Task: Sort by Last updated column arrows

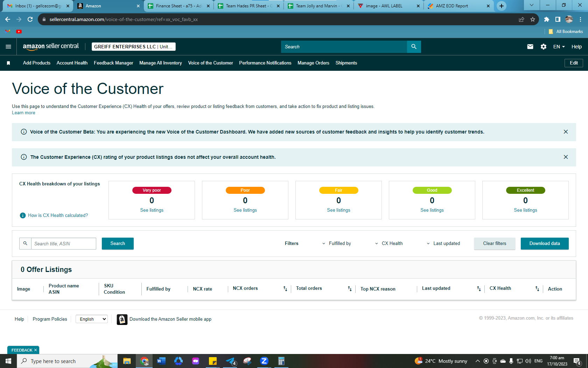Action: pos(479,288)
